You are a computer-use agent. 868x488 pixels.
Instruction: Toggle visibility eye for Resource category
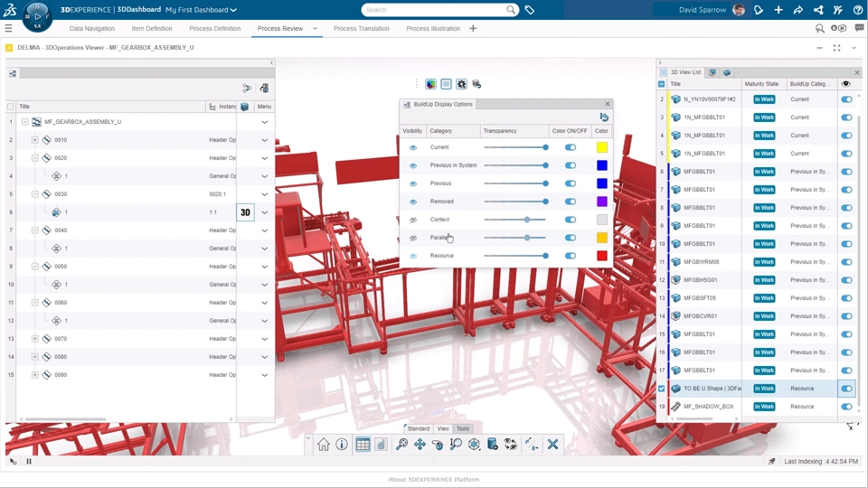click(x=413, y=256)
